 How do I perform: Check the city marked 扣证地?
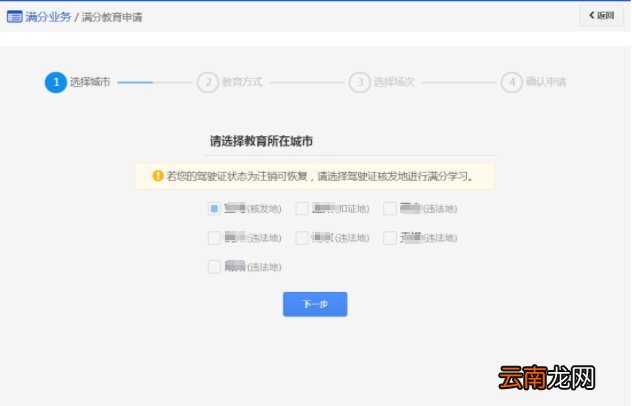coord(302,208)
